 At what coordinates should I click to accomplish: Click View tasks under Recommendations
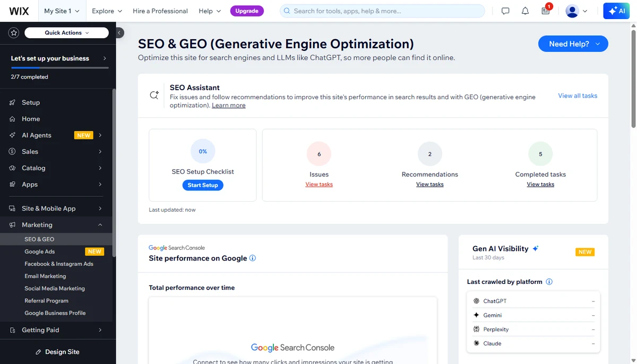[430, 184]
